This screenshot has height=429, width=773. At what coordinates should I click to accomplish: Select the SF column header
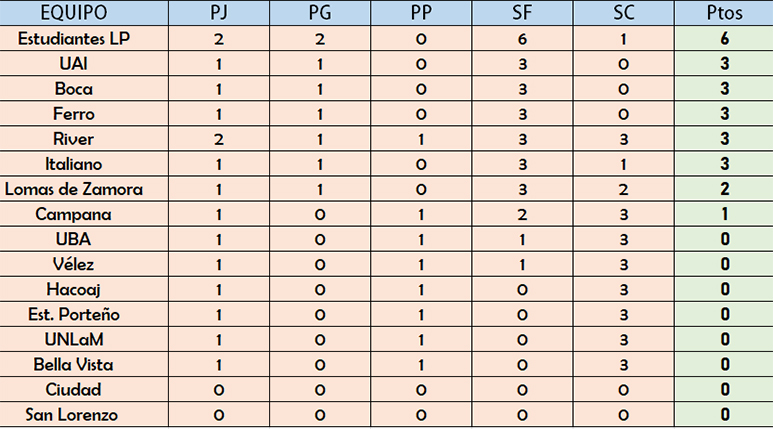pos(522,12)
